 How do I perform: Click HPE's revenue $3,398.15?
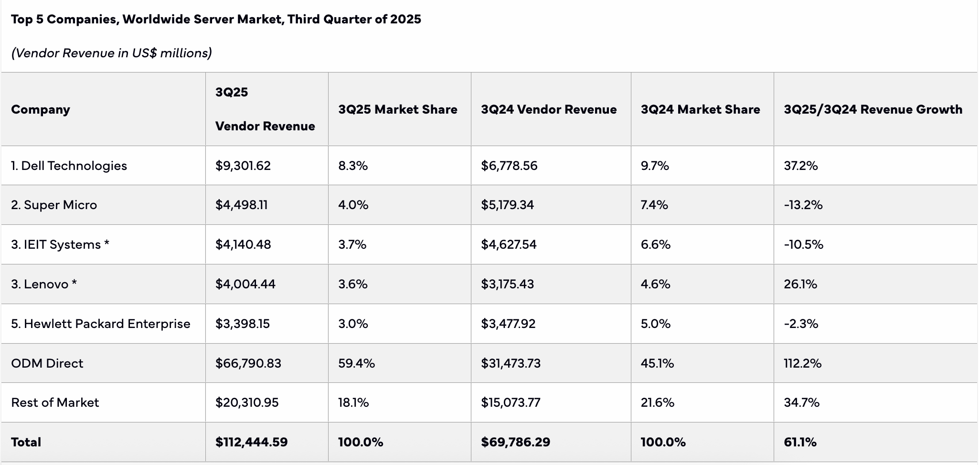[x=243, y=324]
